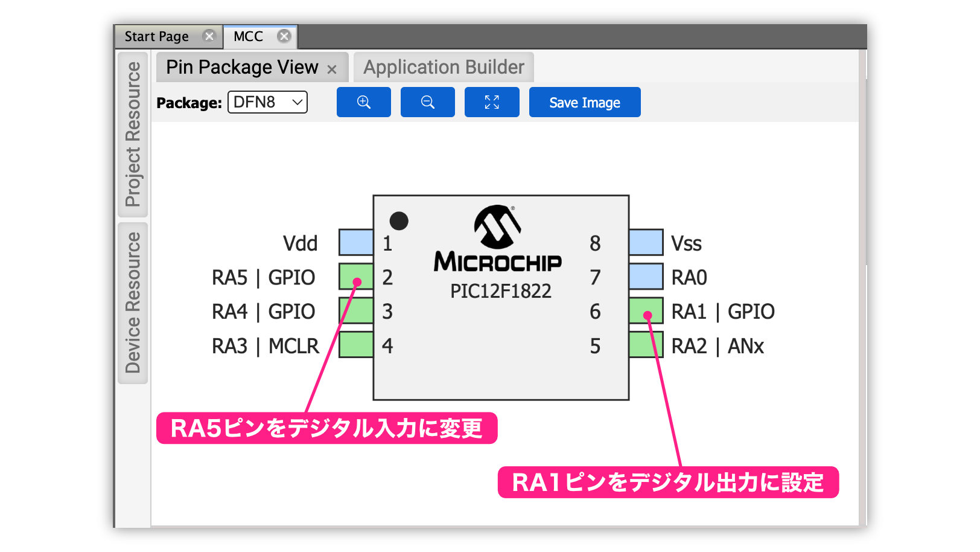Image resolution: width=980 pixels, height=552 pixels.
Task: Click the 'RA5 | GPIO' pin label
Action: pos(263,277)
